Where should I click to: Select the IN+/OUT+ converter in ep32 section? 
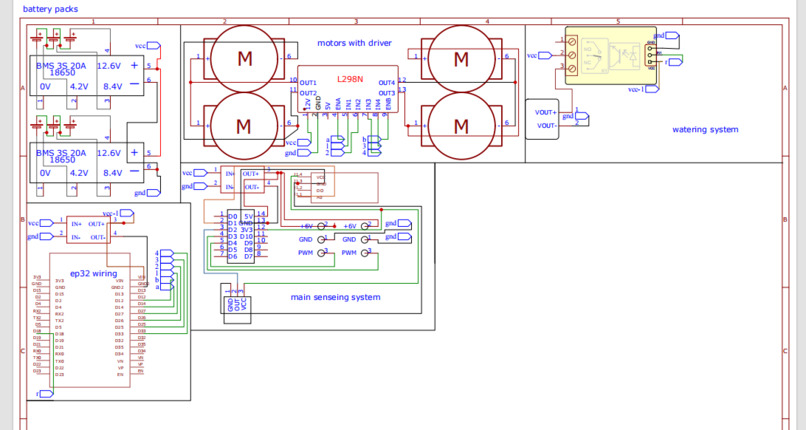(x=88, y=230)
